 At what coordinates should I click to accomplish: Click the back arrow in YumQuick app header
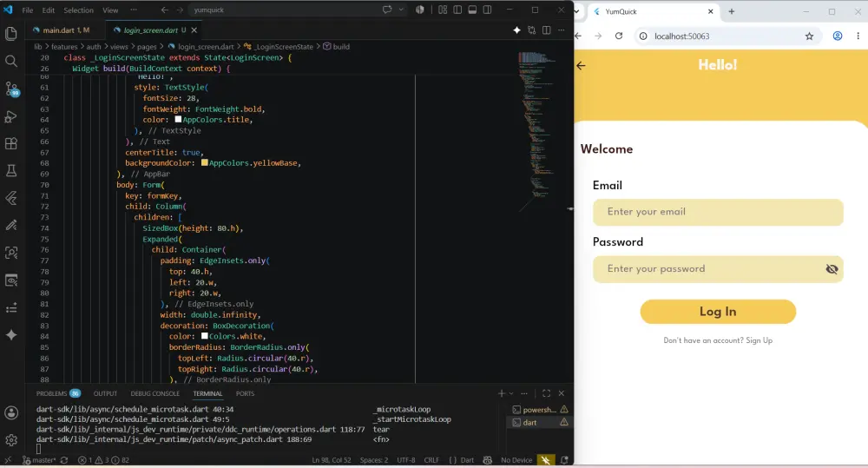581,65
